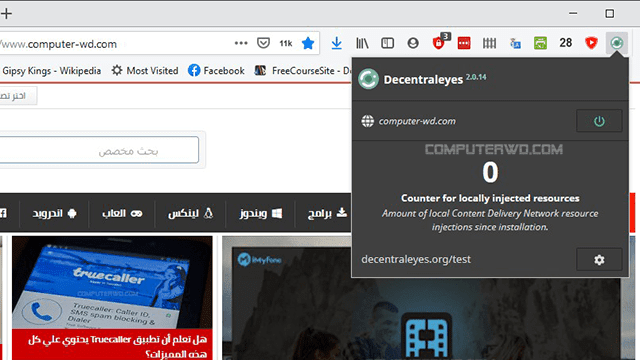Open Decentraleyes settings gear
640x360 pixels.
(x=599, y=260)
